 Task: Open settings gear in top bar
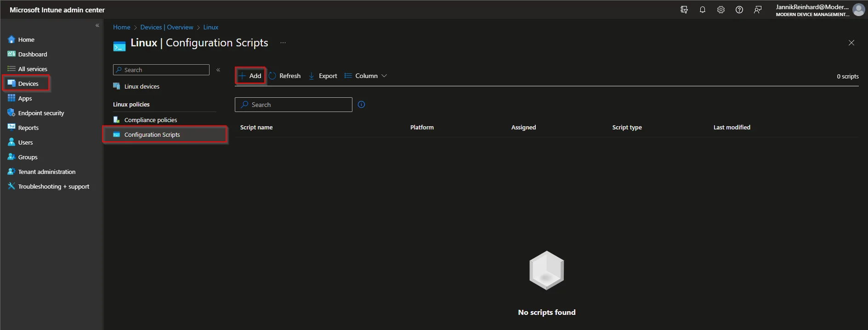pyautogui.click(x=721, y=10)
